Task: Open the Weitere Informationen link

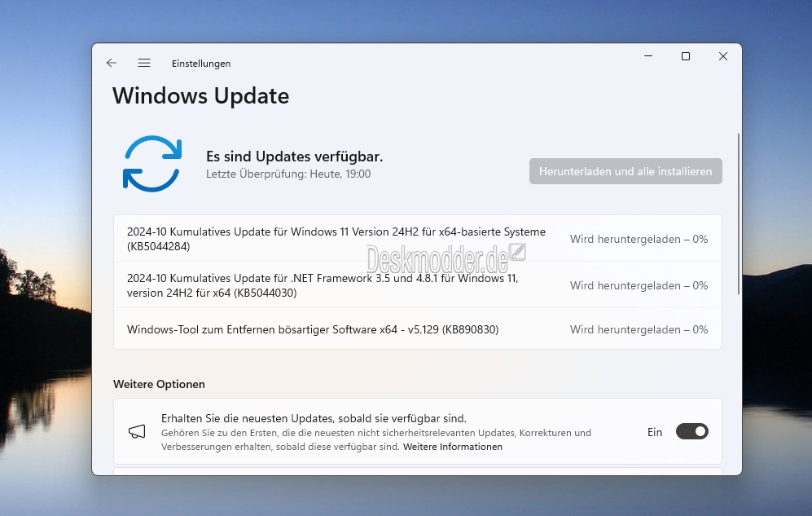Action: (453, 447)
